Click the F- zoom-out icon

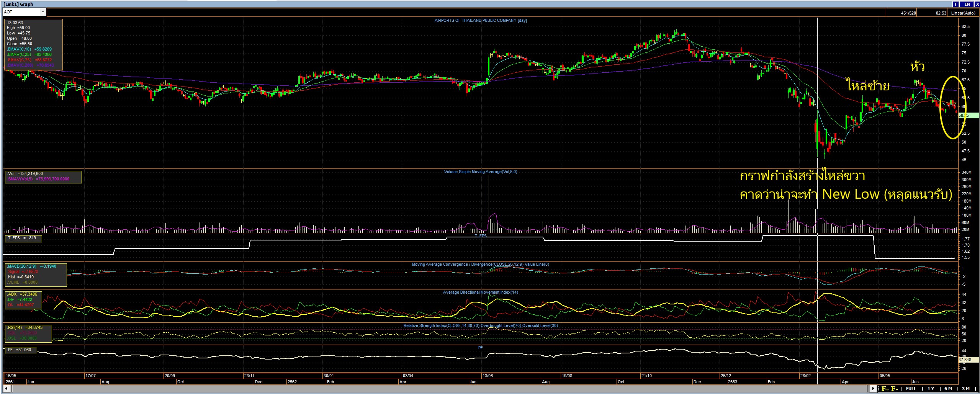tap(894, 389)
